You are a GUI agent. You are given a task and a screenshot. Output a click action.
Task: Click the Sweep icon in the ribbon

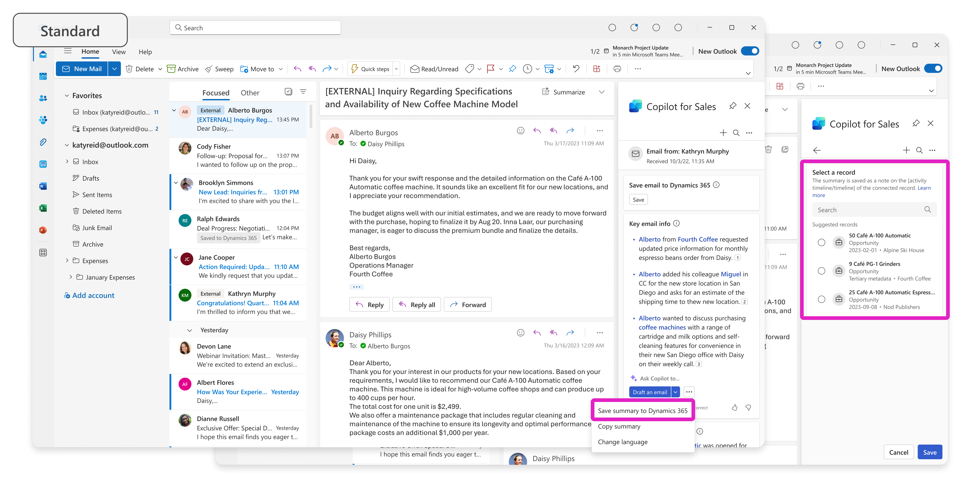pyautogui.click(x=208, y=69)
